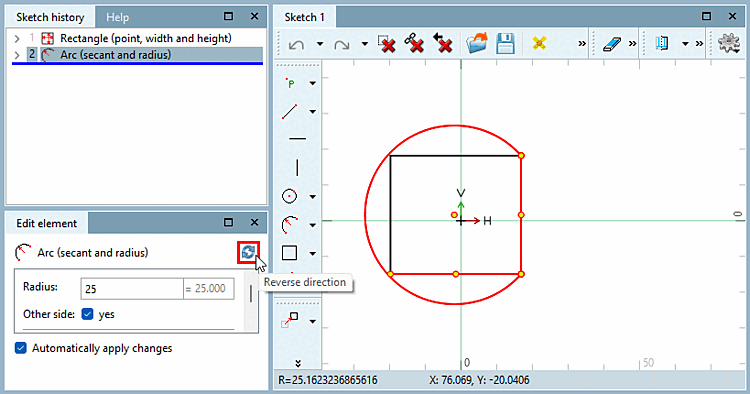This screenshot has width=750, height=394.
Task: Click the Arc icon in Edit element
Action: tap(22, 252)
